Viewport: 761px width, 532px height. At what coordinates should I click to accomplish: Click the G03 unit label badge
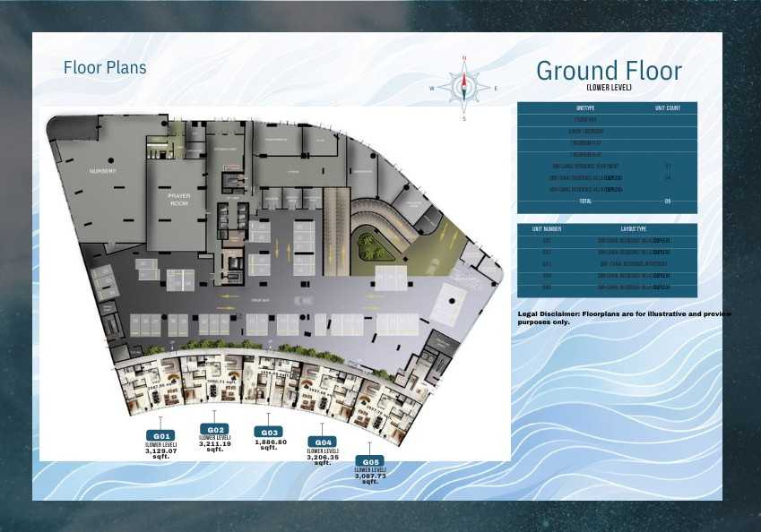tap(269, 432)
